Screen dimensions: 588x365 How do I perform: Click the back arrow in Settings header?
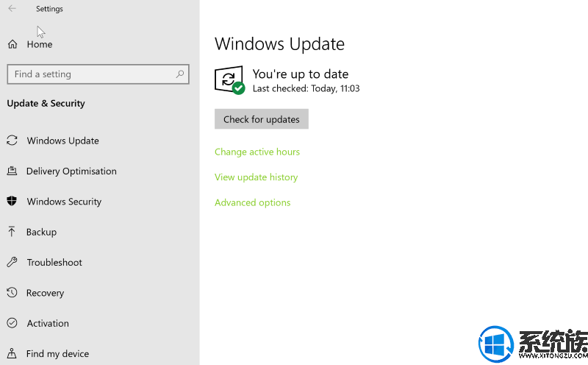pos(12,8)
